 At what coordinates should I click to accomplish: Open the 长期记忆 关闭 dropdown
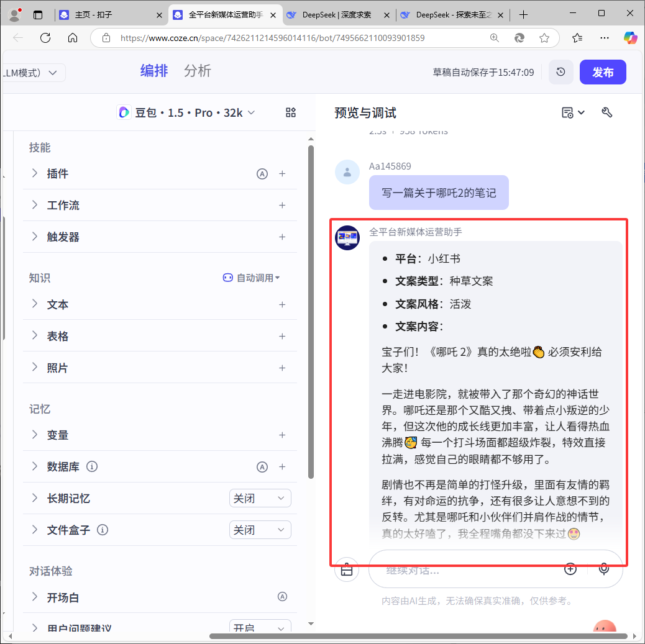[x=260, y=498]
